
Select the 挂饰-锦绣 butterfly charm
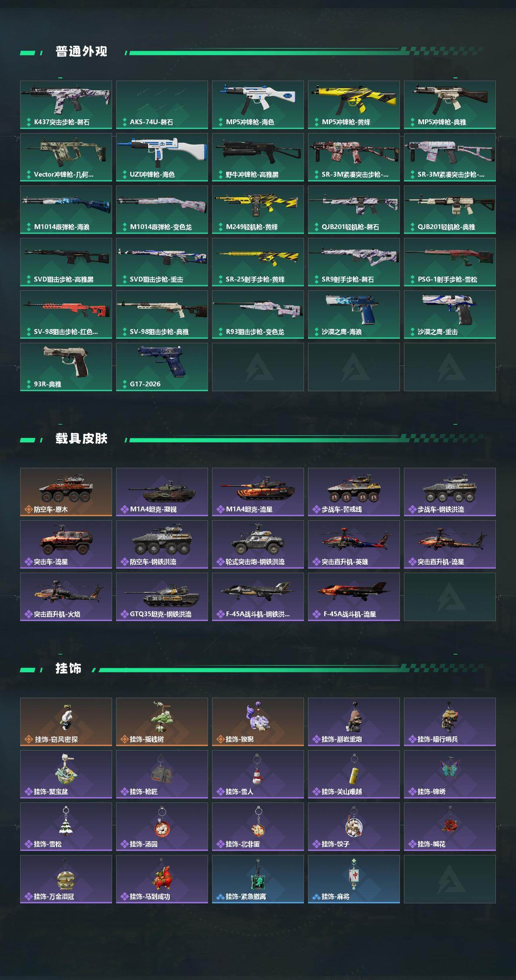pos(450,774)
